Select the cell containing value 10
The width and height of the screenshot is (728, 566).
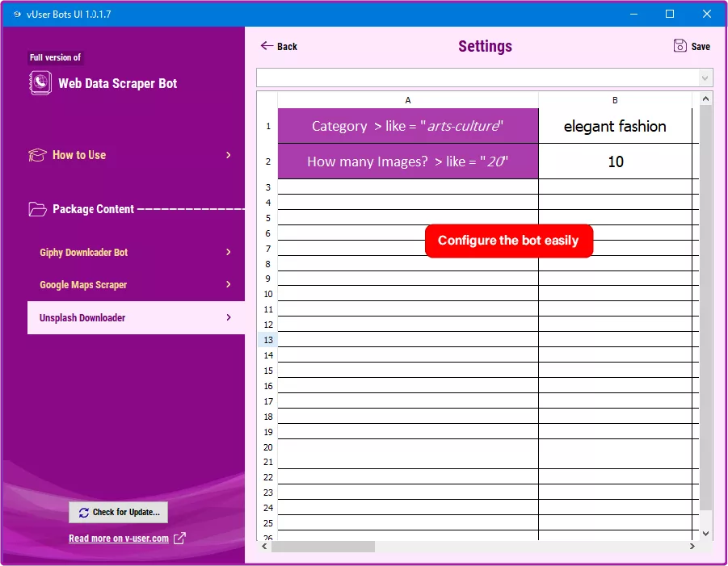pyautogui.click(x=615, y=161)
